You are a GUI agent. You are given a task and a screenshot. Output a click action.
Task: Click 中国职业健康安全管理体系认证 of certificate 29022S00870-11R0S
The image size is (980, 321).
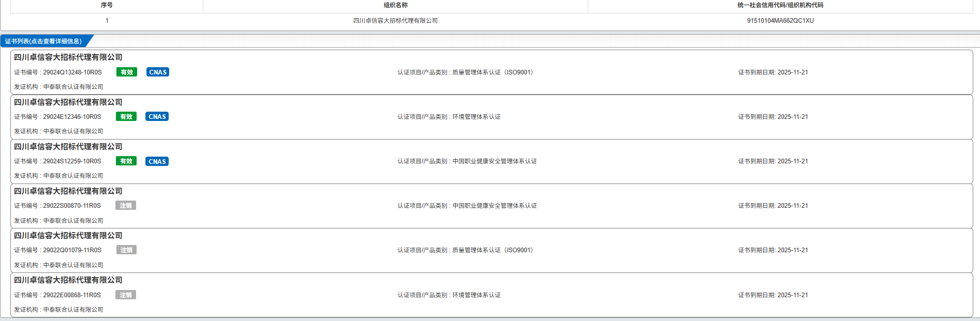click(x=495, y=206)
